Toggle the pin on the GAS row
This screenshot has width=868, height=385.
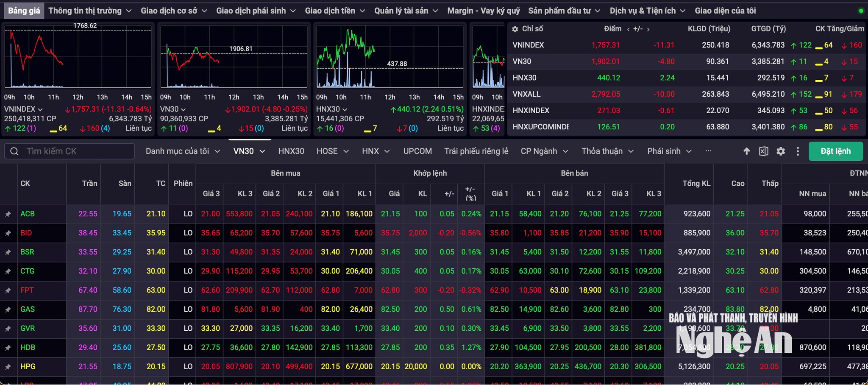(8, 310)
